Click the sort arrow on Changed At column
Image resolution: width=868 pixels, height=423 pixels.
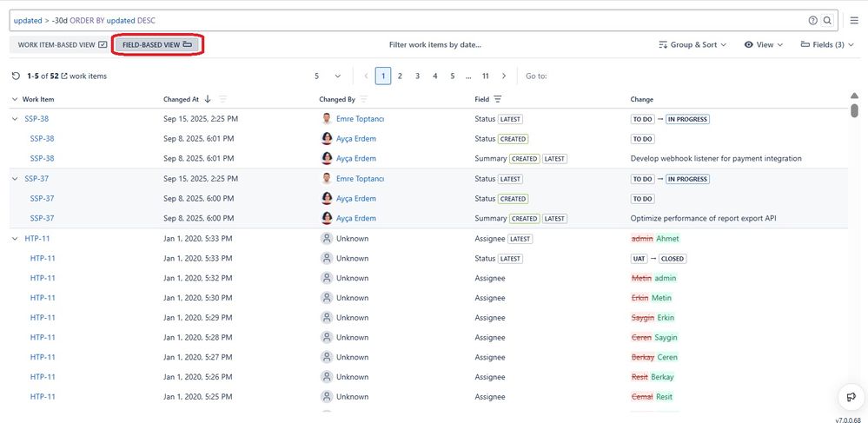tap(208, 99)
